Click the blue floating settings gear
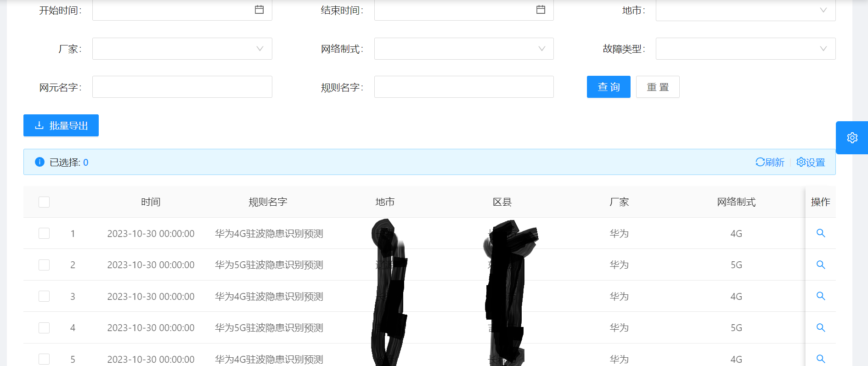Screen dimensions: 868x366 (852, 138)
